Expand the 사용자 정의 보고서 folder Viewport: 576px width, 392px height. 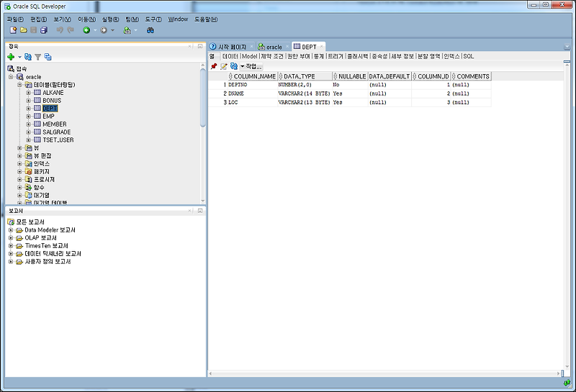click(x=11, y=262)
